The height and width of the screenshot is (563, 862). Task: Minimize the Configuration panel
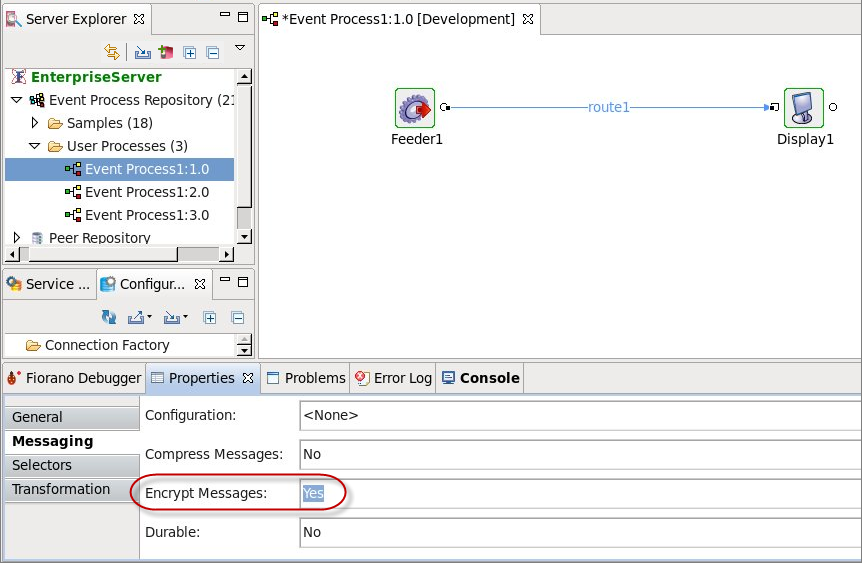click(224, 279)
